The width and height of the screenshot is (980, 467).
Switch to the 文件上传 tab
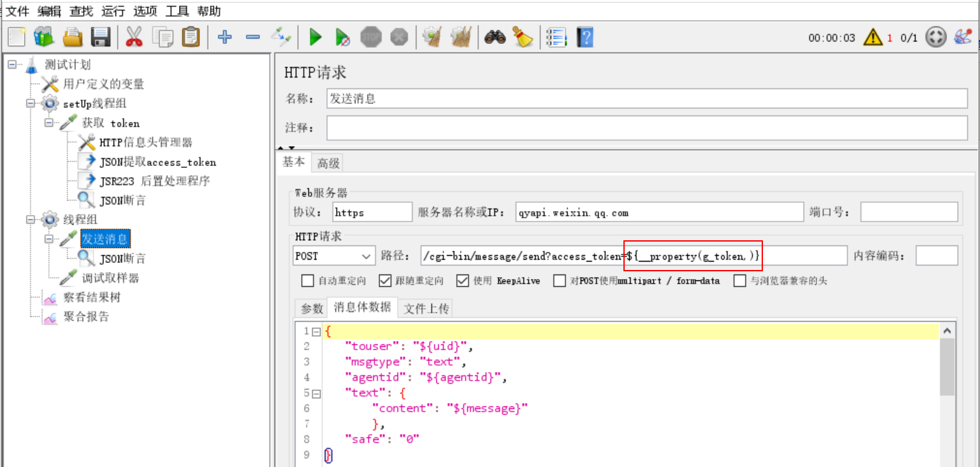pyautogui.click(x=426, y=309)
